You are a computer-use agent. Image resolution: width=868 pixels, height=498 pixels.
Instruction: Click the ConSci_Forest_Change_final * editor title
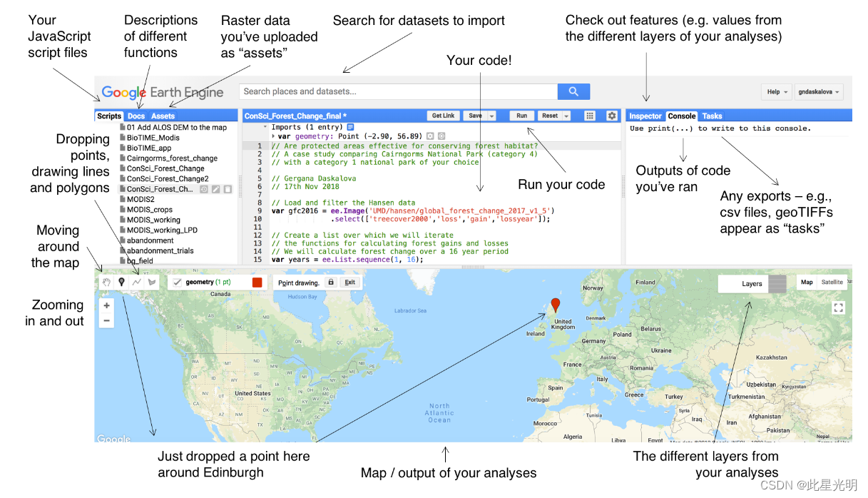point(295,116)
